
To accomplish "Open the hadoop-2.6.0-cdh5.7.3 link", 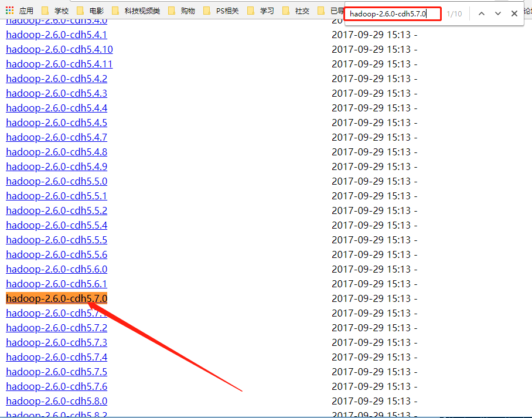I will [56, 342].
